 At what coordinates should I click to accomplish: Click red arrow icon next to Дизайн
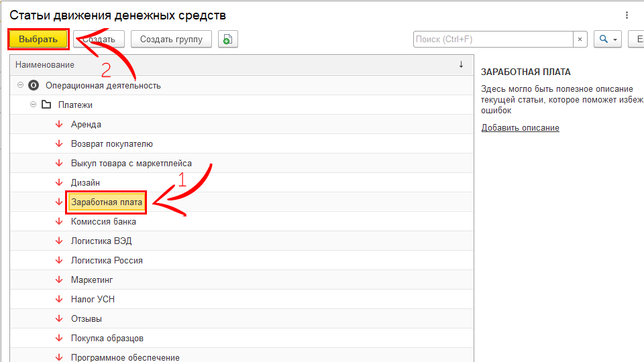[x=59, y=182]
